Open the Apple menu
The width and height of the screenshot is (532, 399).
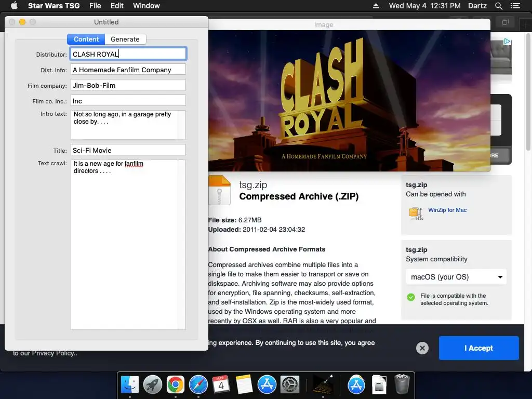click(14, 6)
